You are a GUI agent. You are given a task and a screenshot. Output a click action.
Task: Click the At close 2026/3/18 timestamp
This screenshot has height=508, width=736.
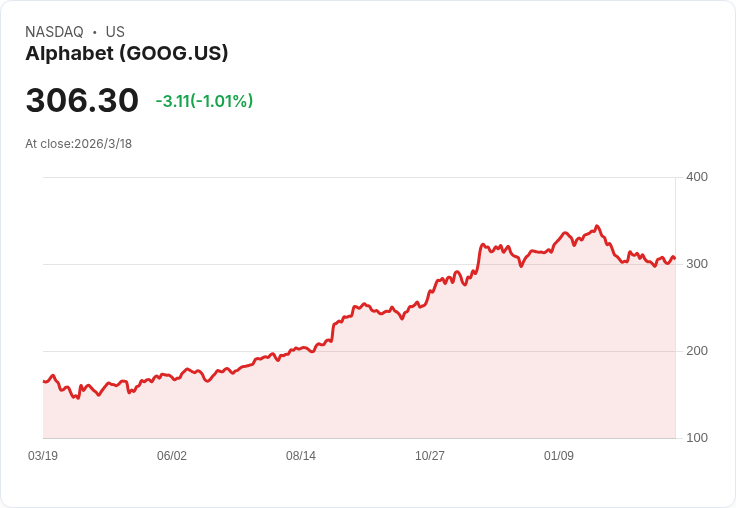pos(79,143)
